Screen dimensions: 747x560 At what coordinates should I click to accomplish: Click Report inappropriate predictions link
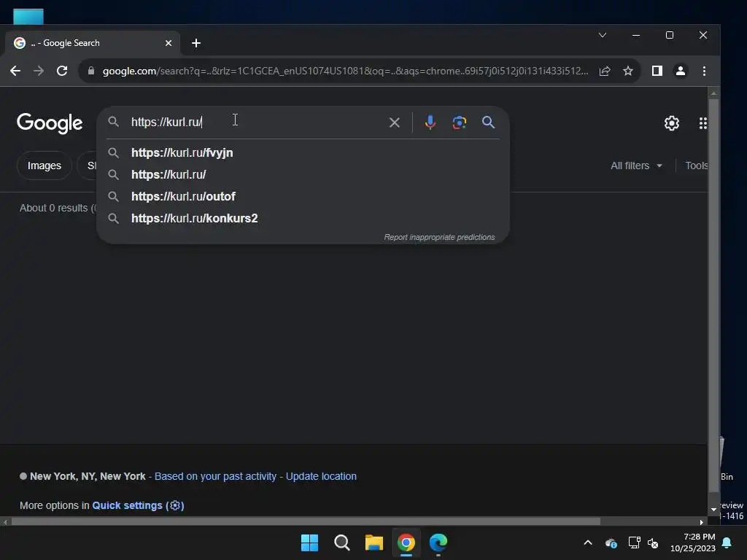click(x=439, y=237)
